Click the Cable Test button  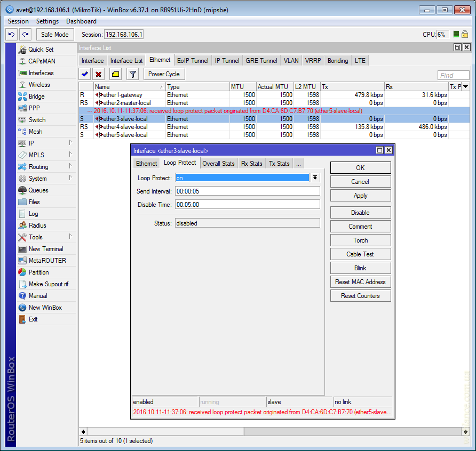point(360,254)
